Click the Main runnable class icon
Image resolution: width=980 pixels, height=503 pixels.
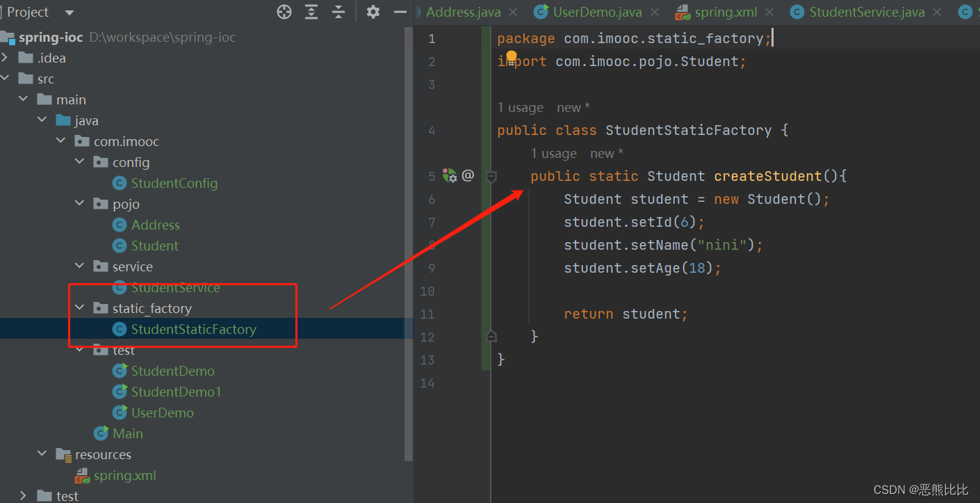pos(101,433)
